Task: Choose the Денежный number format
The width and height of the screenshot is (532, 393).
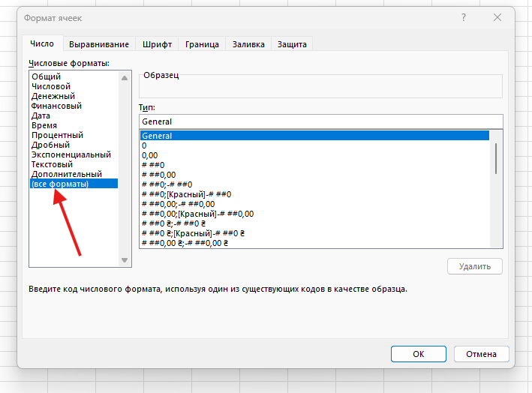Action: [53, 96]
